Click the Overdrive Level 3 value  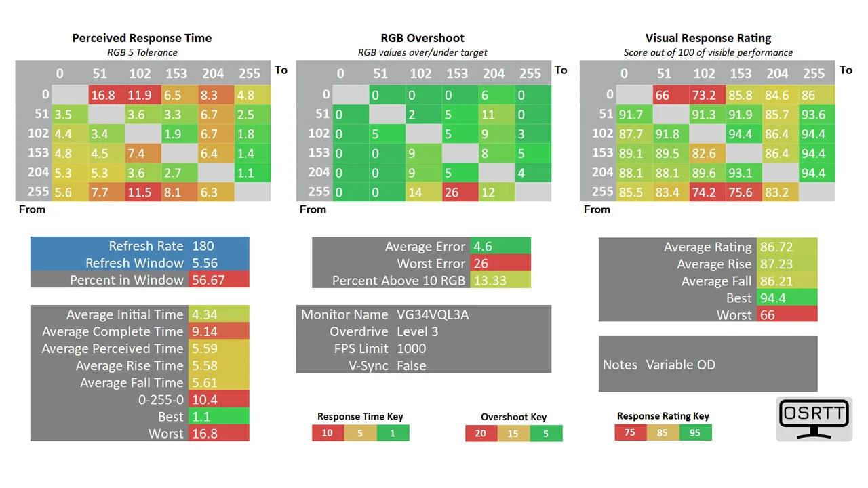click(x=418, y=332)
